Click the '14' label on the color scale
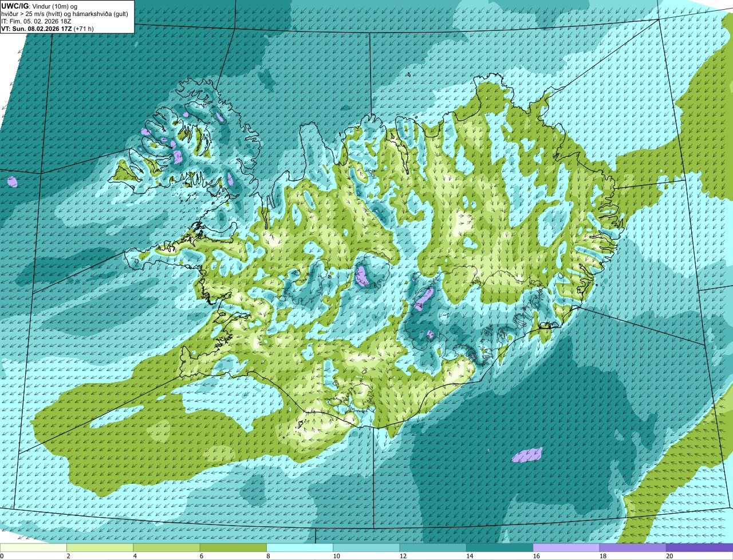The height and width of the screenshot is (560, 733). coord(470,556)
